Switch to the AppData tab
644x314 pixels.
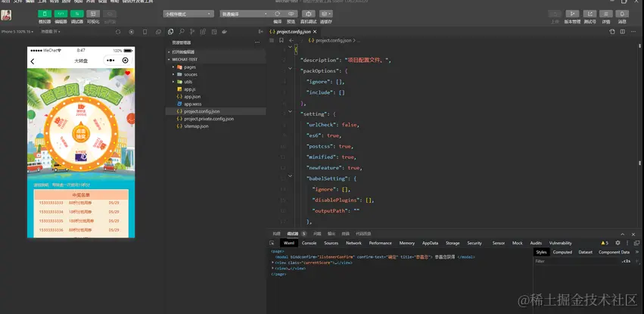[x=430, y=243]
